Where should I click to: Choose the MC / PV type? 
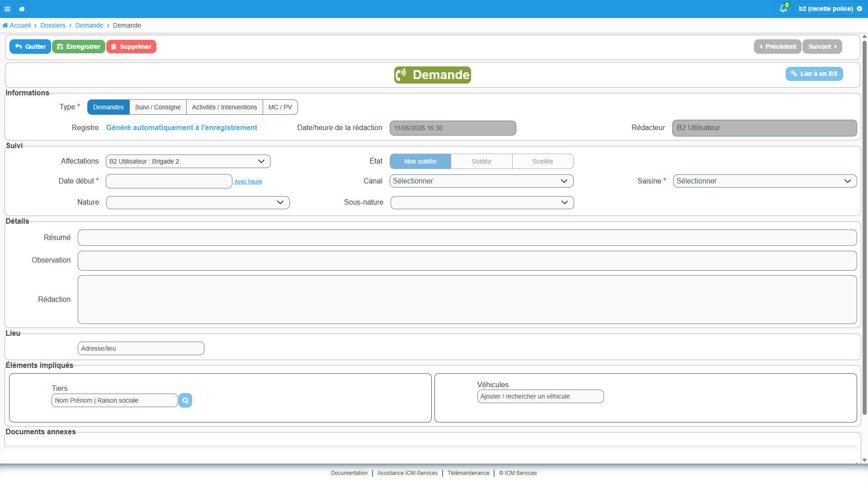pyautogui.click(x=280, y=107)
